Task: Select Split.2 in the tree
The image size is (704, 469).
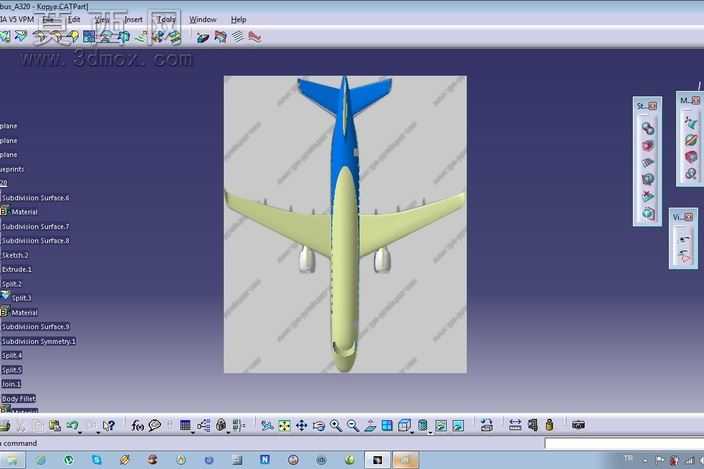Action: pyautogui.click(x=12, y=284)
